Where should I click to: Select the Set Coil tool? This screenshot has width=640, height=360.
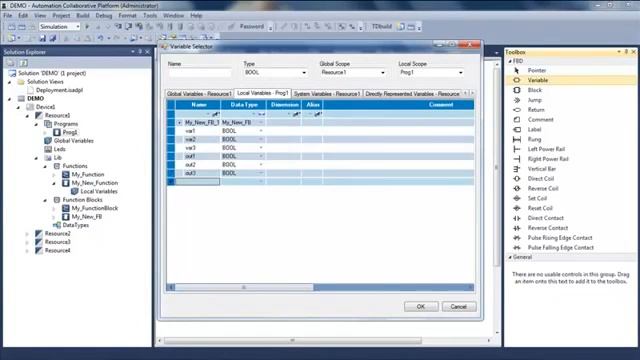tap(537, 198)
